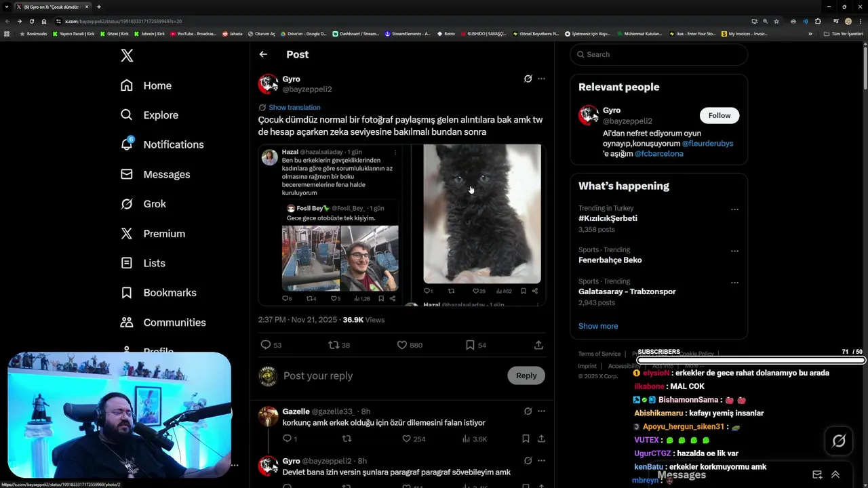Click the Grok icon on Gyro's main post

click(528, 79)
